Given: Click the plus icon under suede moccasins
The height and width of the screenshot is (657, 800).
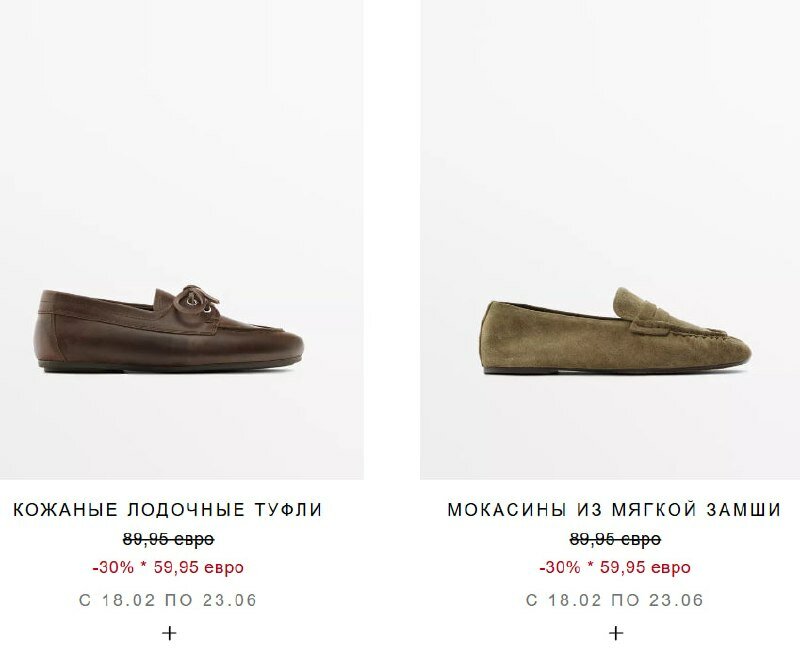Looking at the screenshot, I should pos(616,633).
